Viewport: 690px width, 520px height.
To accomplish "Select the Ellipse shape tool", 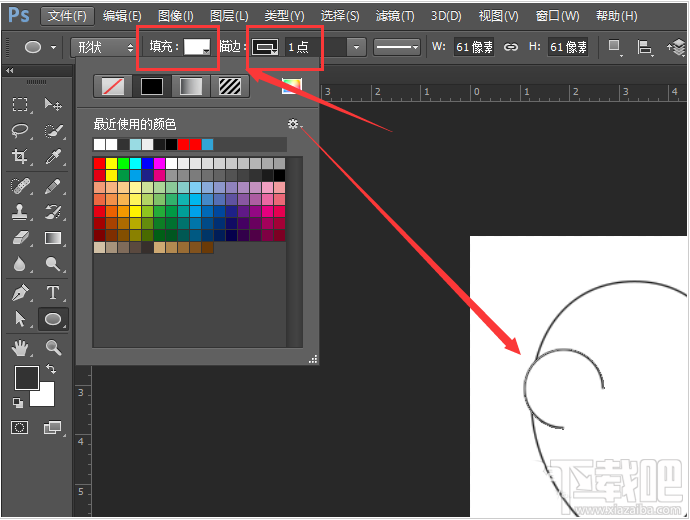I will [x=53, y=319].
